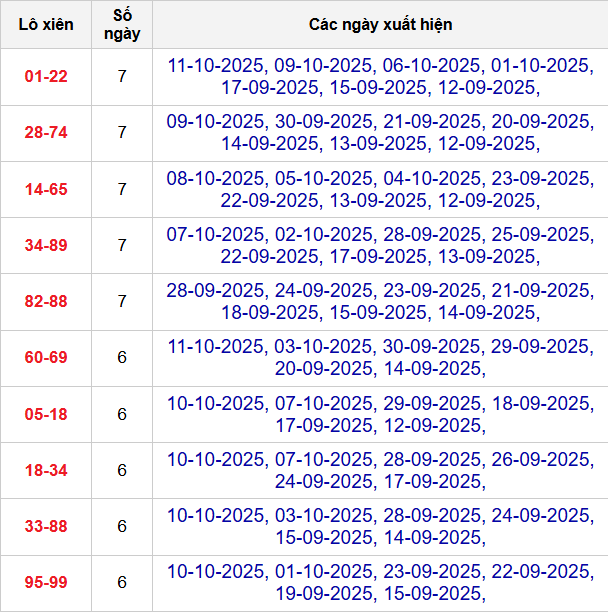Click the 95-99 pair in the last row
Viewport: 608px width, 612px height.
[46, 582]
